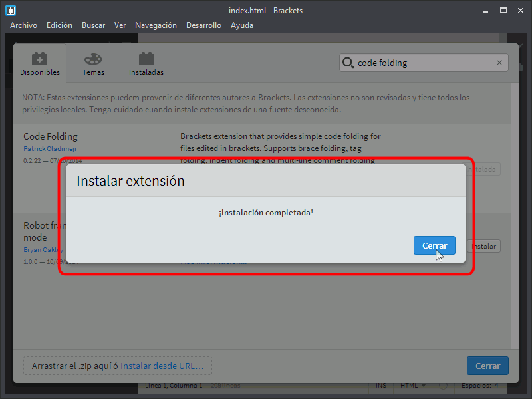Focus the "code folding" search field
This screenshot has height=399, width=532.
click(424, 63)
